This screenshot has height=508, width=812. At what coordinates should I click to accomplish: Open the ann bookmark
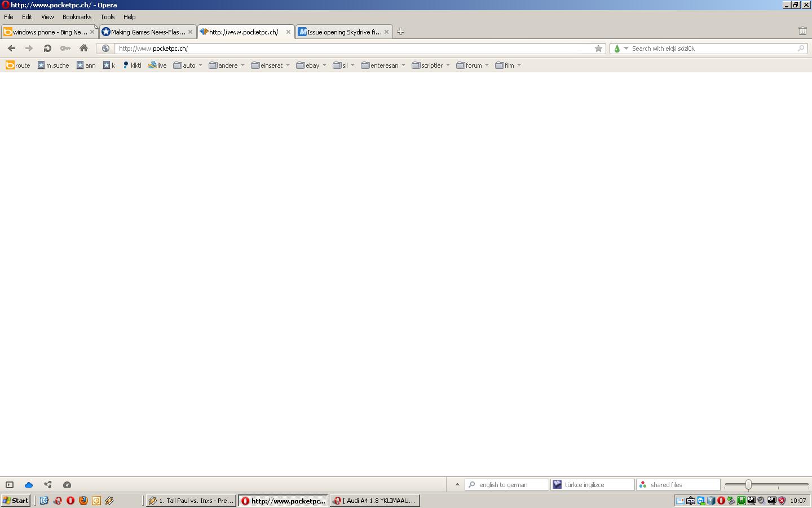(86, 65)
